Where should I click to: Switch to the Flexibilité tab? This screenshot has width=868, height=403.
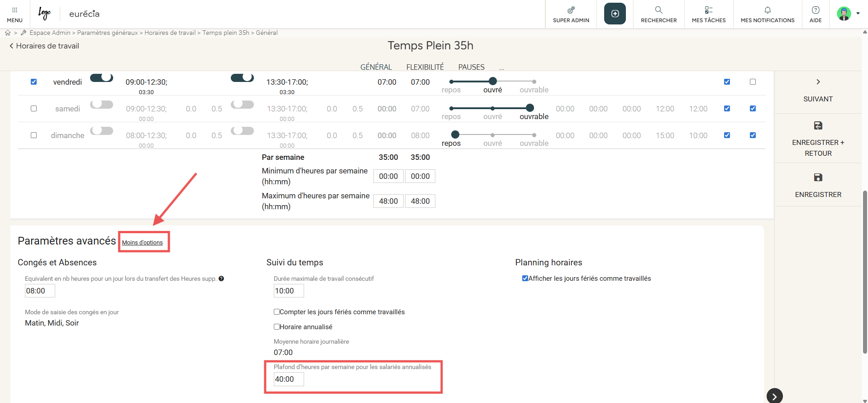click(x=424, y=67)
